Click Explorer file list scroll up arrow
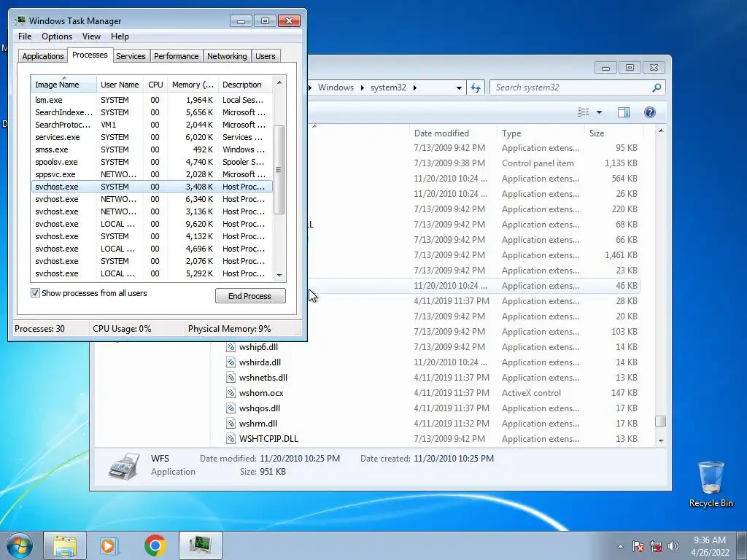This screenshot has width=747, height=560. point(661,131)
